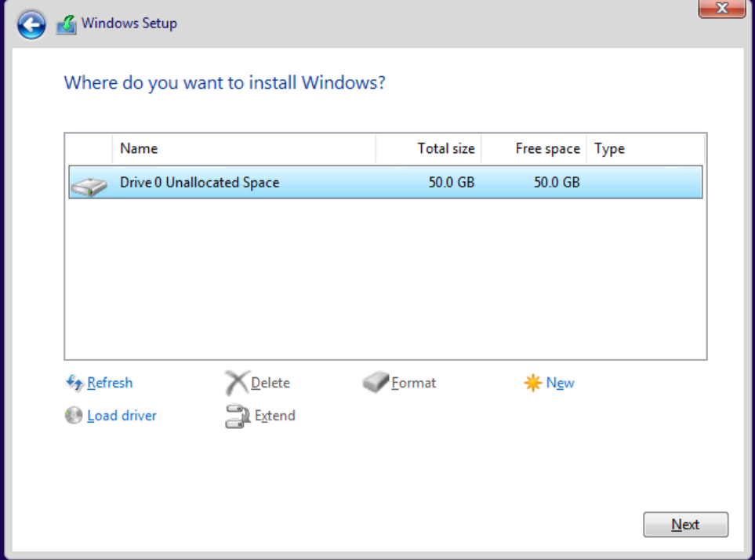Open the Load driver link
This screenshot has width=755, height=560.
122,416
